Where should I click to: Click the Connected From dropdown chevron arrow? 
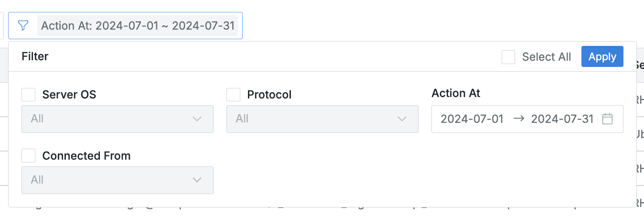(x=197, y=180)
